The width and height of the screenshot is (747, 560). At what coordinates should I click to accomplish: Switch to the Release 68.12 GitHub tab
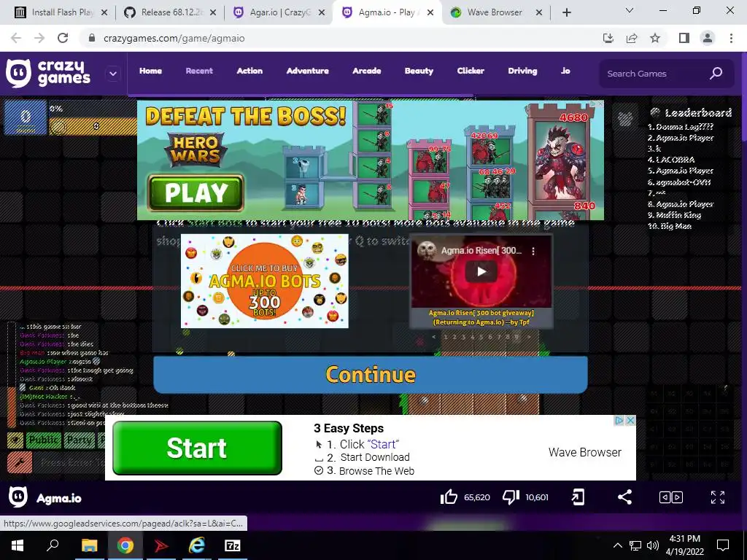point(169,12)
